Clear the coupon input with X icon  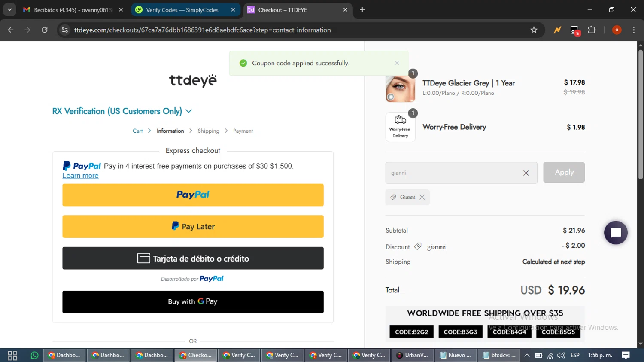(526, 173)
